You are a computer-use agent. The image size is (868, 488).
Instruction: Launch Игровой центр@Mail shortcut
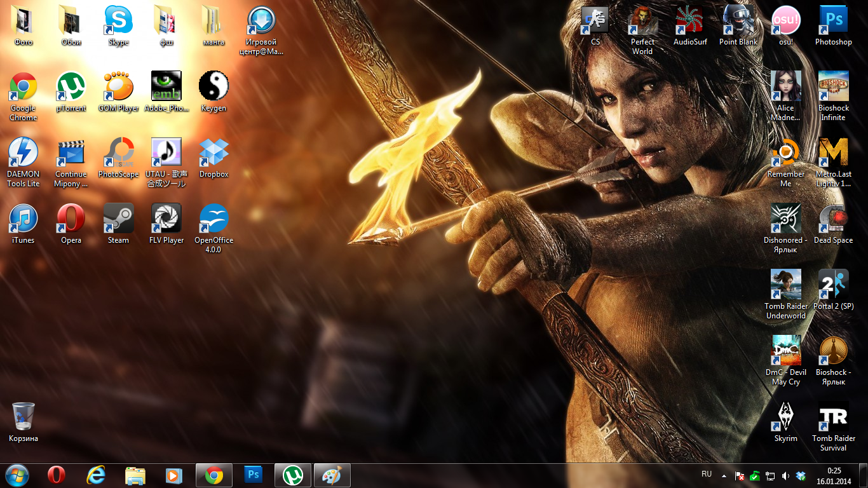(261, 30)
